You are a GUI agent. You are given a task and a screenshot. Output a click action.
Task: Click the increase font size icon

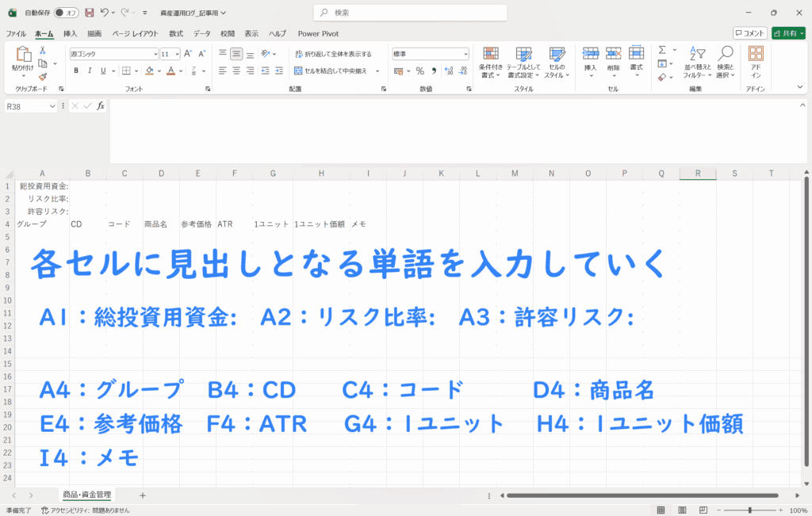click(188, 54)
